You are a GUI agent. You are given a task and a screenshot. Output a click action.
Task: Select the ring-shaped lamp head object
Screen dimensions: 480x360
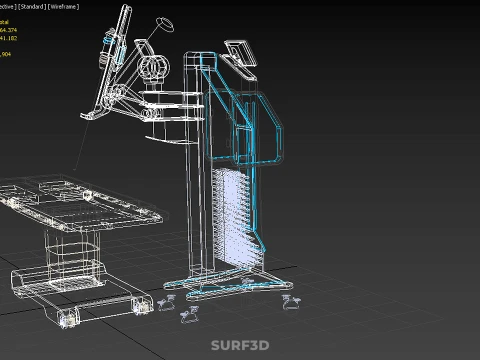tap(165, 24)
